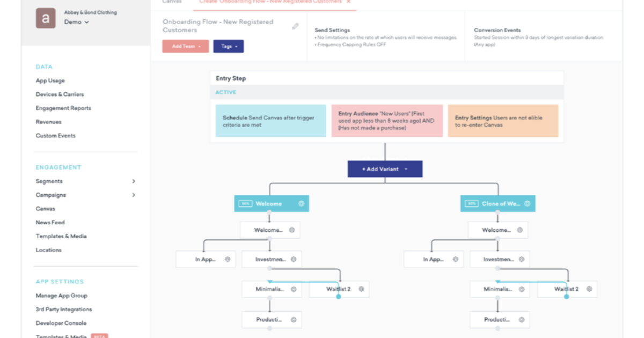This screenshot has width=644, height=338.
Task: Expand the Segments sidebar section
Action: pos(134,181)
